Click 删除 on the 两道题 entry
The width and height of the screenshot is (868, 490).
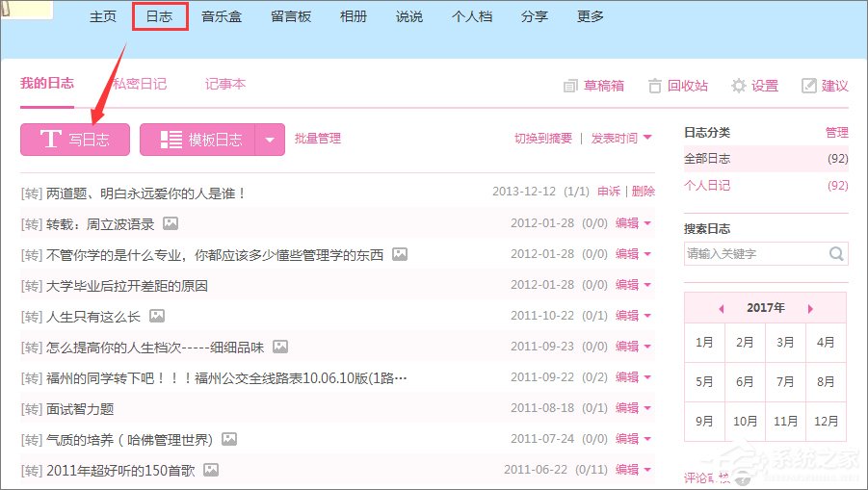click(644, 192)
